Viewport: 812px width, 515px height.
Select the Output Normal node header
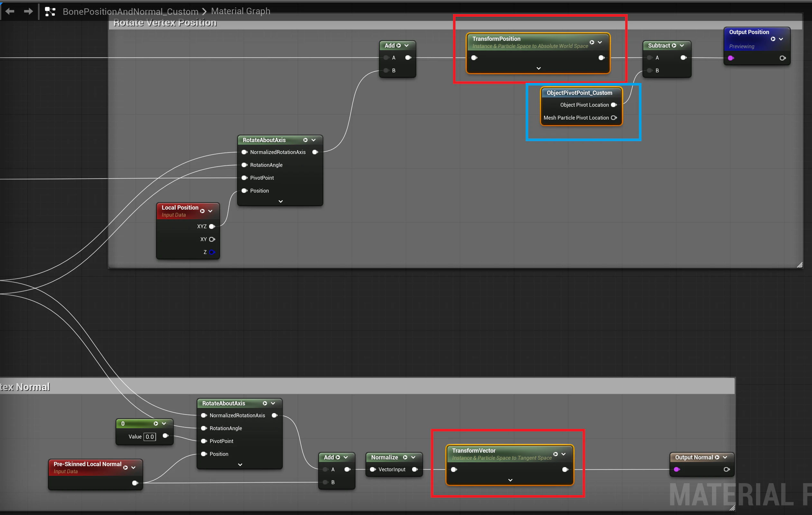pyautogui.click(x=694, y=457)
